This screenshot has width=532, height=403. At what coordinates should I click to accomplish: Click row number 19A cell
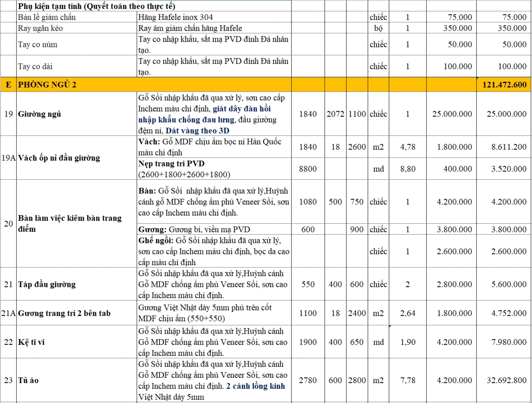click(9, 158)
